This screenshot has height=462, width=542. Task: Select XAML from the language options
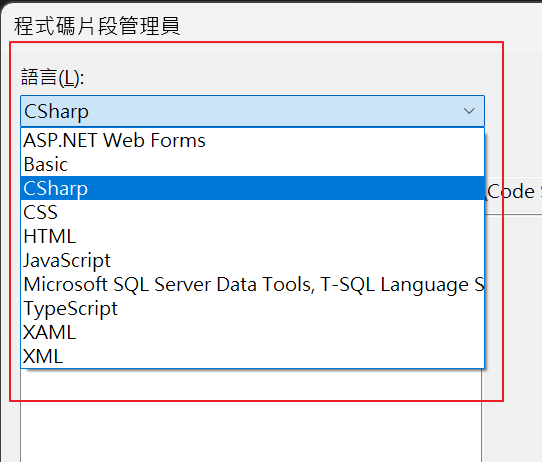pyautogui.click(x=252, y=332)
